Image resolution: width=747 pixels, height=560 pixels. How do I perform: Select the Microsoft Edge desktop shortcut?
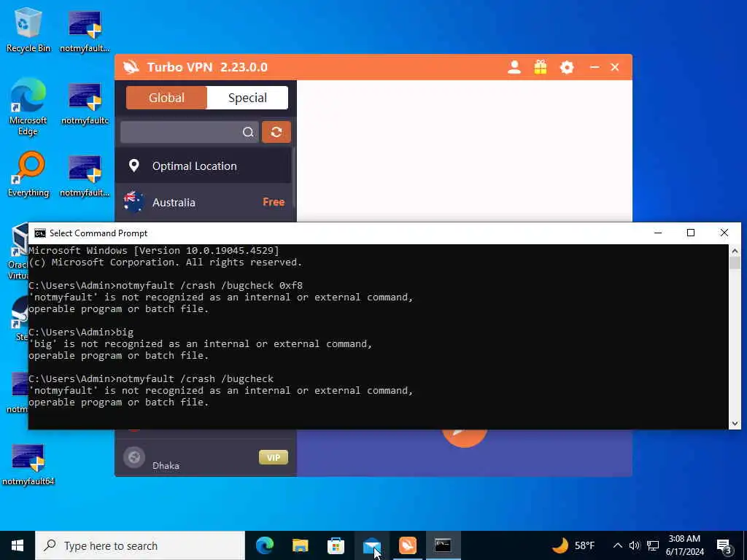pyautogui.click(x=28, y=107)
